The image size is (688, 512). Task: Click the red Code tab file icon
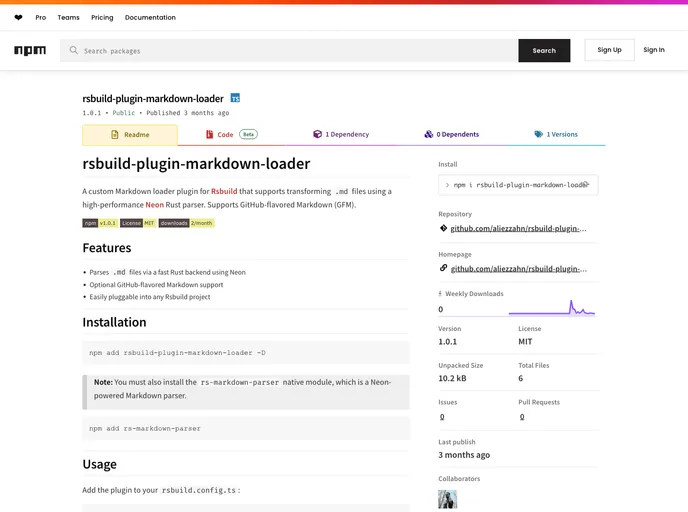(x=209, y=134)
